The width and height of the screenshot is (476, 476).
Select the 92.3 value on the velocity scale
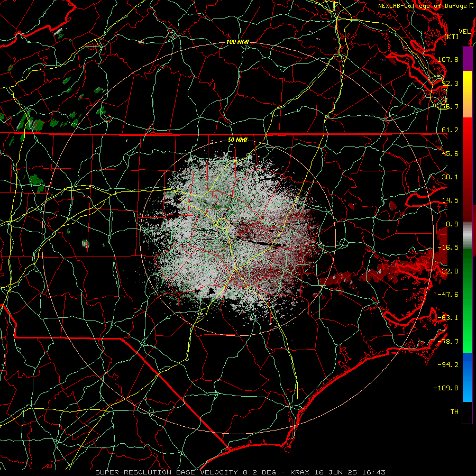pyautogui.click(x=450, y=83)
